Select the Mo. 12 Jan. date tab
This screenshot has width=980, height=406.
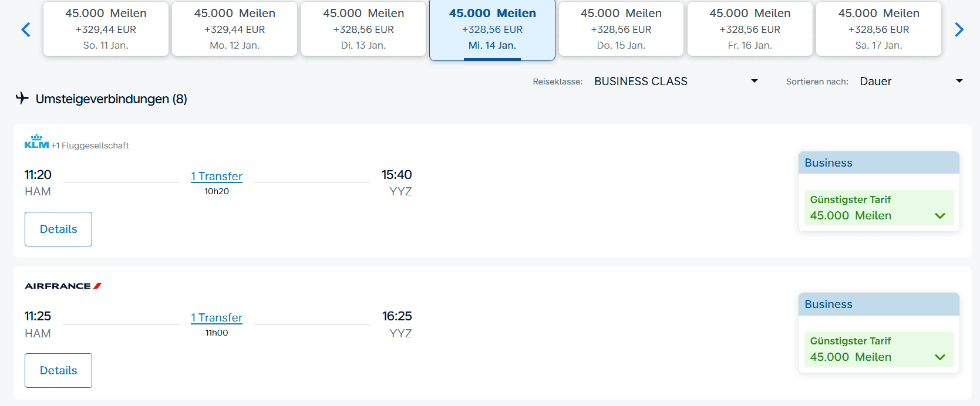[x=234, y=29]
